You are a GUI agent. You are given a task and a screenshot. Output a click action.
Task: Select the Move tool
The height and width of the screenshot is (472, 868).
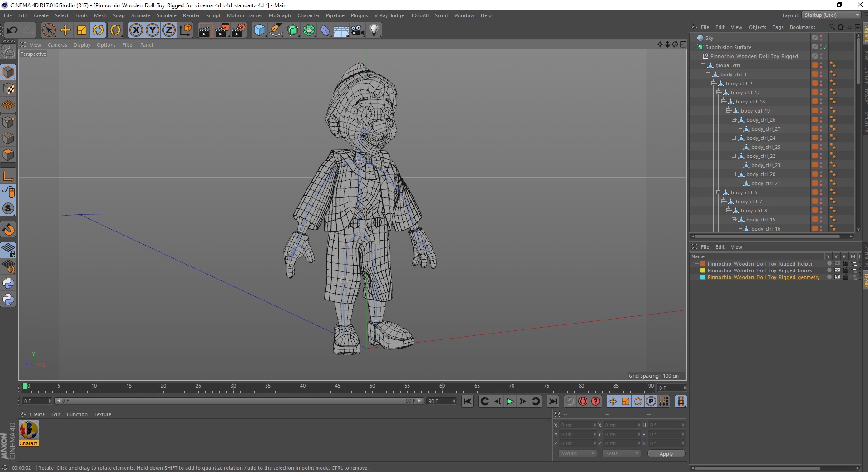click(x=65, y=30)
